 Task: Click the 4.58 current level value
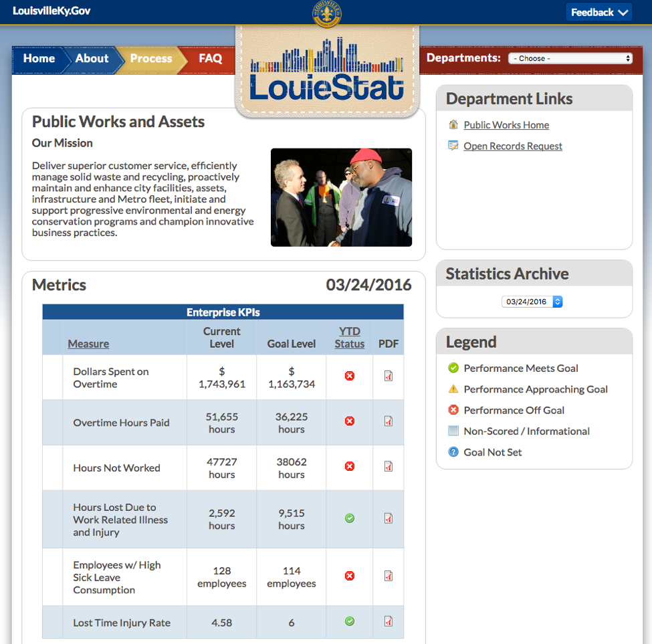pyautogui.click(x=221, y=623)
